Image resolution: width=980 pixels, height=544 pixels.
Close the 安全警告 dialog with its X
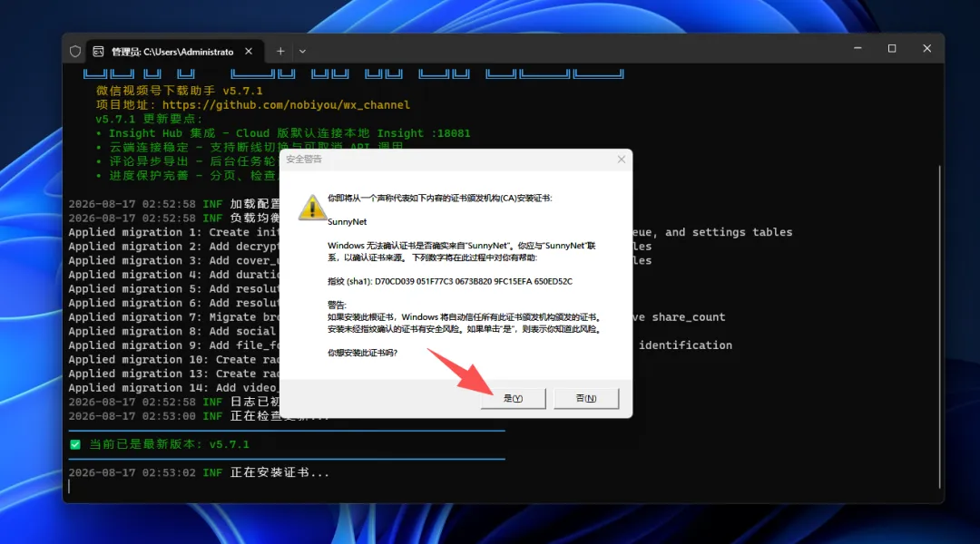pos(622,160)
